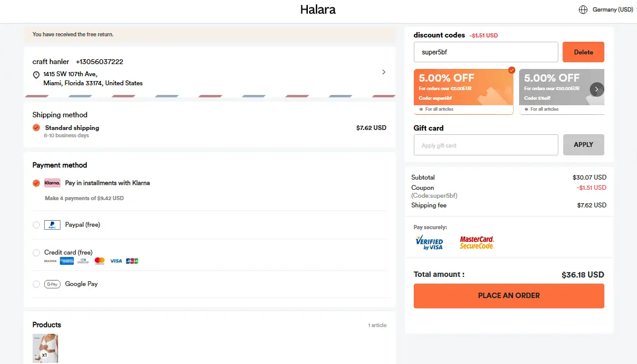This screenshot has width=637, height=364.
Task: Show next coupons with arrow button
Action: click(x=597, y=89)
